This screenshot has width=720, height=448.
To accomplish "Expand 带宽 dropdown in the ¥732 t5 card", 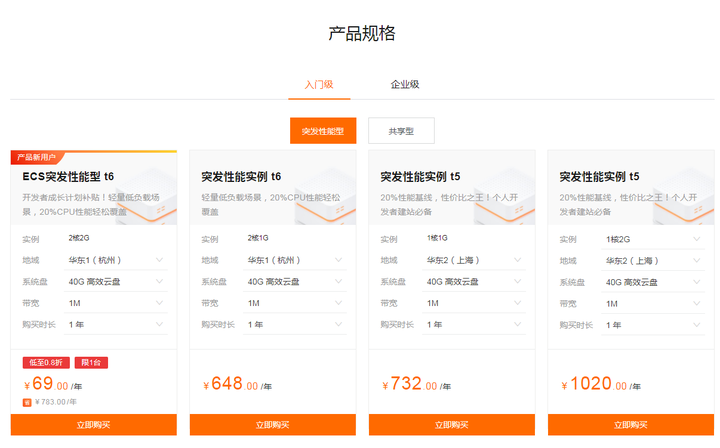I will pos(474,303).
